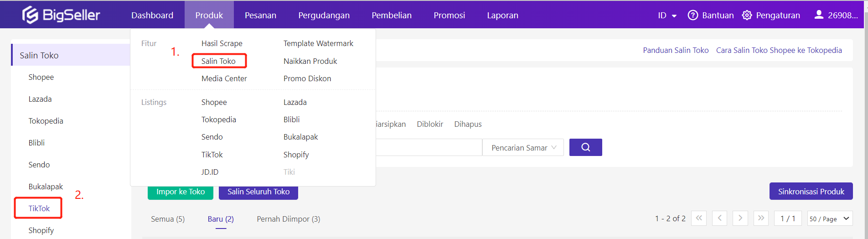Select Bukalapak in left sidebar

click(46, 187)
